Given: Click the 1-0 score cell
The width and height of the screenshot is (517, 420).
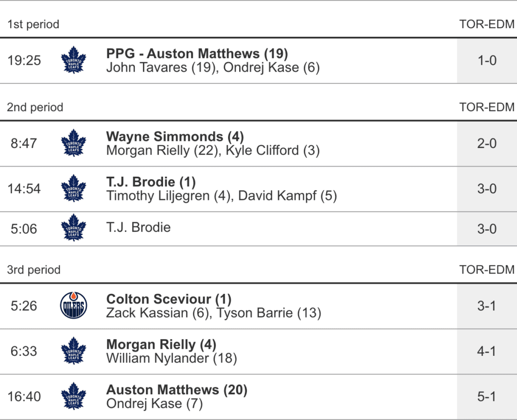Looking at the screenshot, I should point(487,61).
